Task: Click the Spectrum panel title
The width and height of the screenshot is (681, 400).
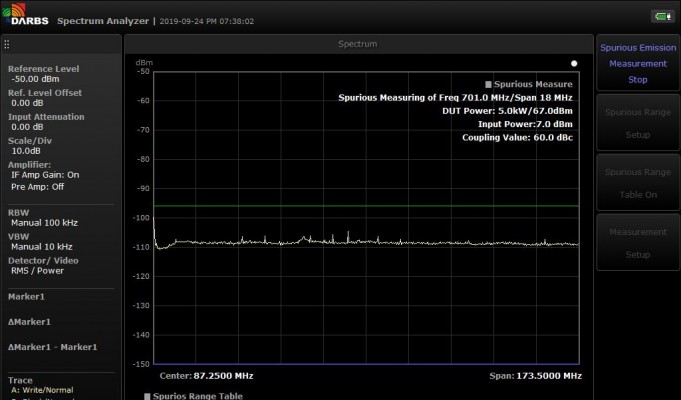Action: point(358,44)
